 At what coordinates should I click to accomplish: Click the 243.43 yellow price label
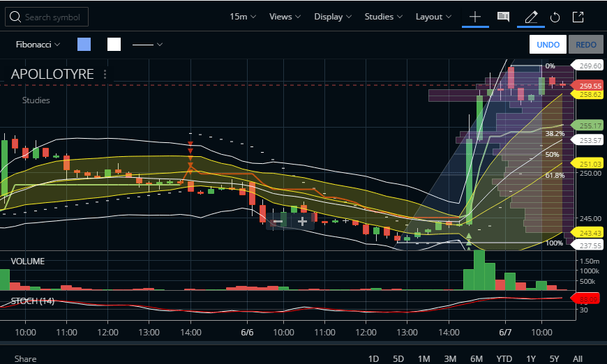[x=587, y=233]
